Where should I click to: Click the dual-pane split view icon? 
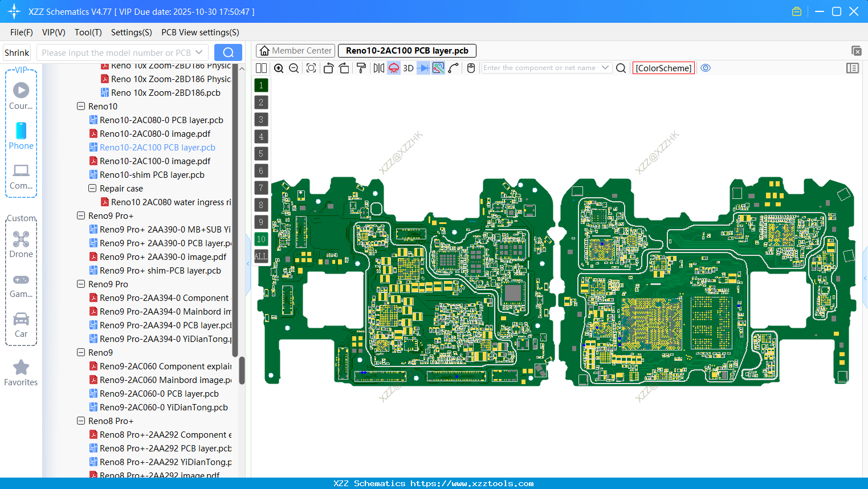(261, 68)
